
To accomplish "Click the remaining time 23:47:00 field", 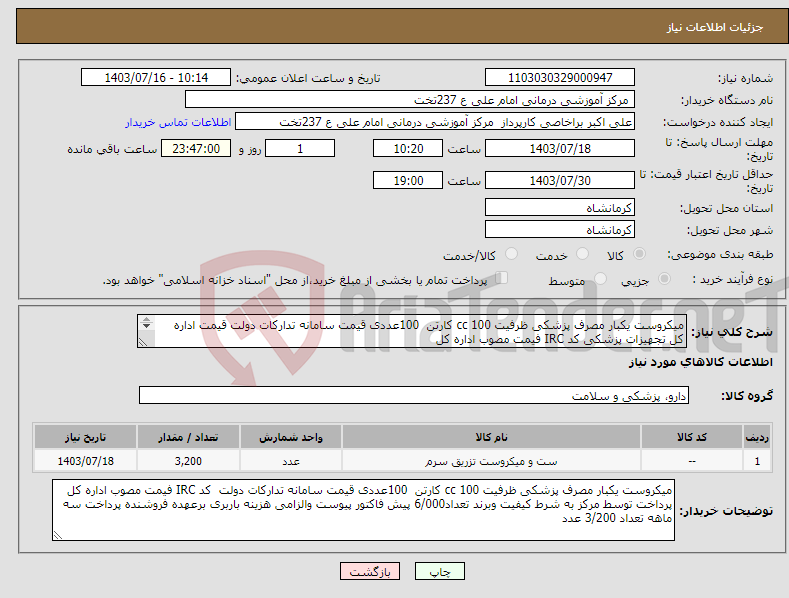I will click(x=196, y=148).
